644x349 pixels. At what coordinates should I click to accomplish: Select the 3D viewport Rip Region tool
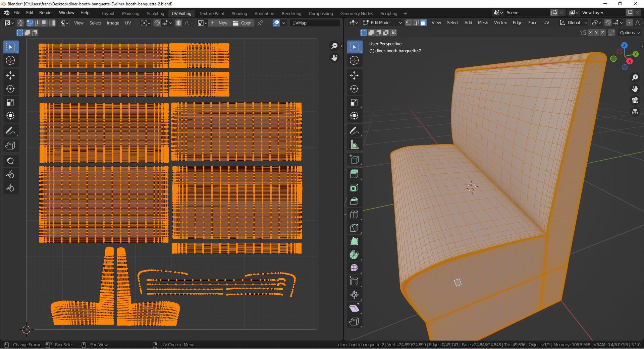tap(354, 322)
